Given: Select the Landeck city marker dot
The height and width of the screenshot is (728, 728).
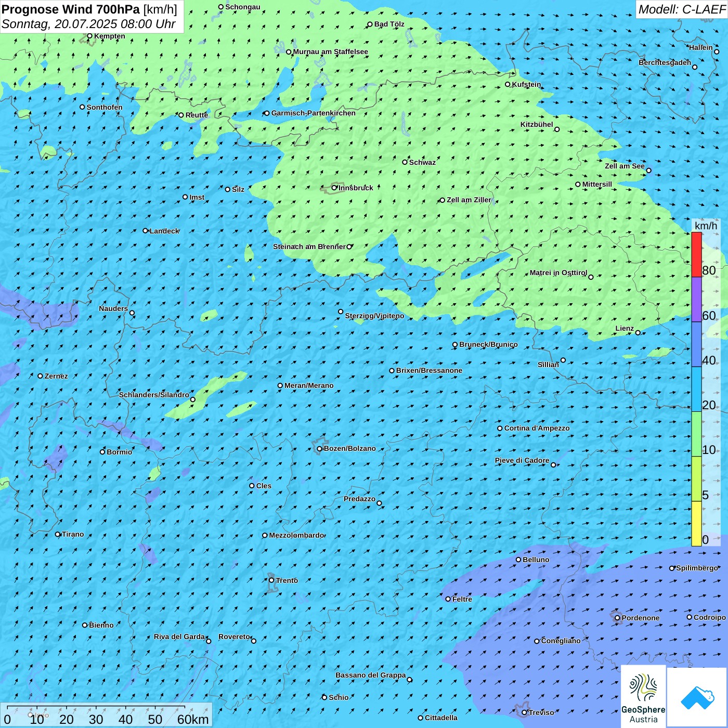Looking at the screenshot, I should [x=146, y=231].
